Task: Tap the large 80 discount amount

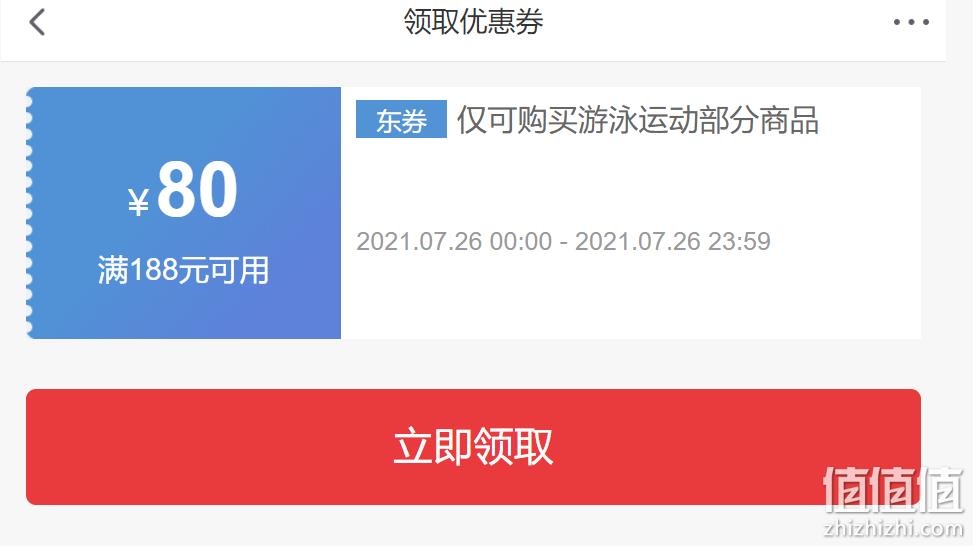Action: 197,189
